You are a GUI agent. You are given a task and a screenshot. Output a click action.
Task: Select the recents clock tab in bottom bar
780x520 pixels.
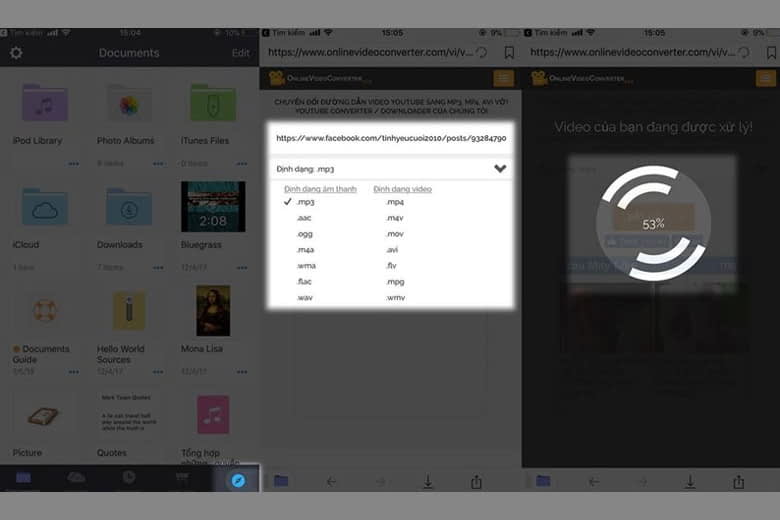(129, 477)
